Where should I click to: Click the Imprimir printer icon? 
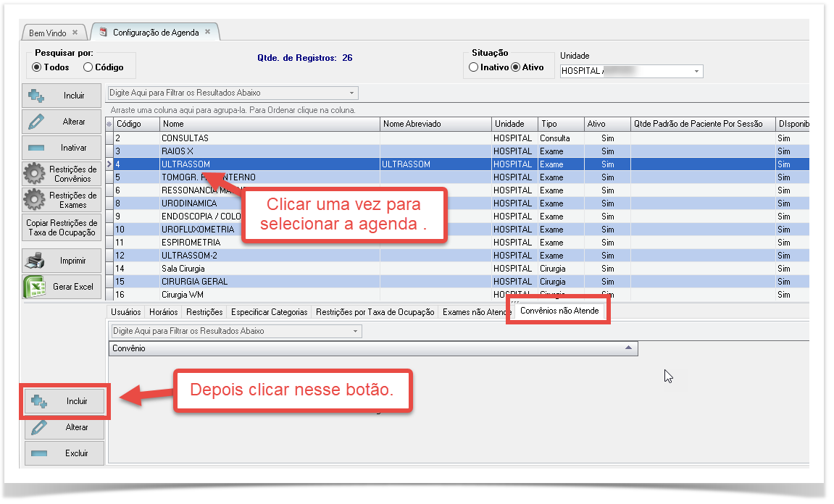[37, 261]
